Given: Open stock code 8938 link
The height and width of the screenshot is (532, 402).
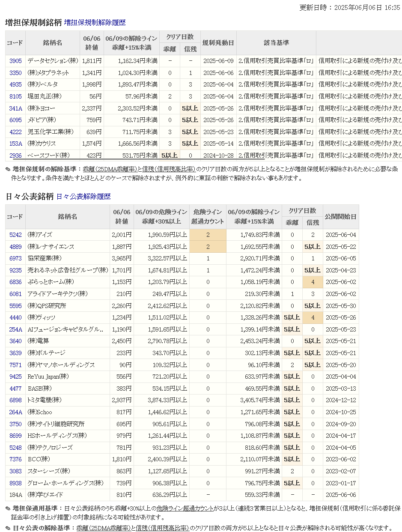Looking at the screenshot, I should click(15, 483).
